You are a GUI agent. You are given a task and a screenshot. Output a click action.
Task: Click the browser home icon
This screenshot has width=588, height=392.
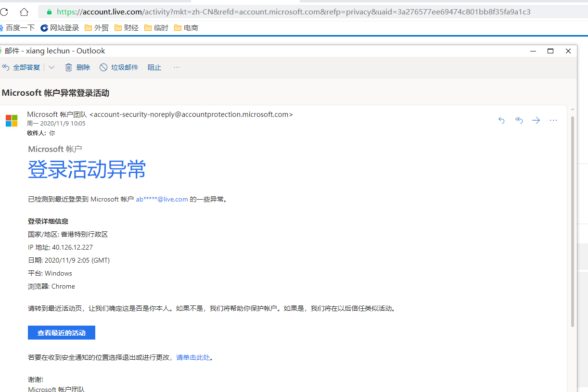24,12
